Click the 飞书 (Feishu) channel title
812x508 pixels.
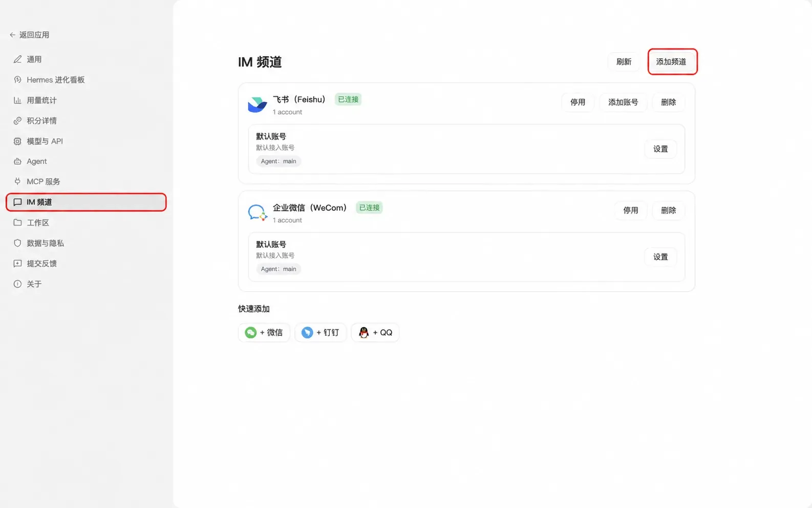[x=300, y=99]
